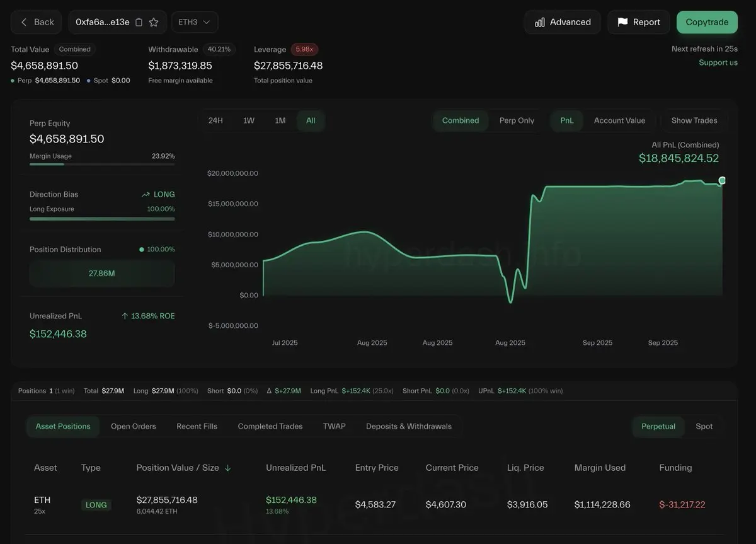
Task: Click the 5.98x leverage badge
Action: 304,49
